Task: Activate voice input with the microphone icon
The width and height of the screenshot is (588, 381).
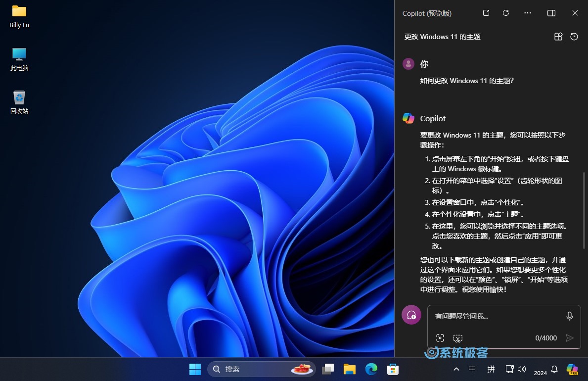Action: coord(569,316)
